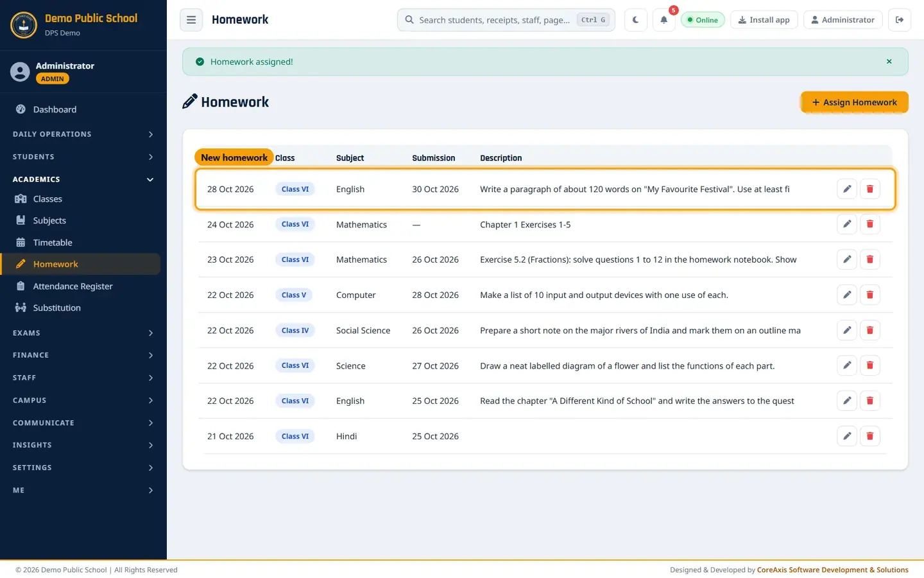
Task: Delete the Hindi homework row
Action: (x=870, y=436)
